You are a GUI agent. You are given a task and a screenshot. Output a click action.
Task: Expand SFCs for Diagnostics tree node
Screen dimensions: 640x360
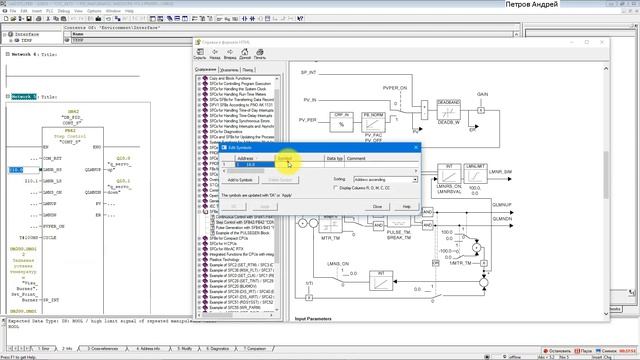pyautogui.click(x=200, y=132)
